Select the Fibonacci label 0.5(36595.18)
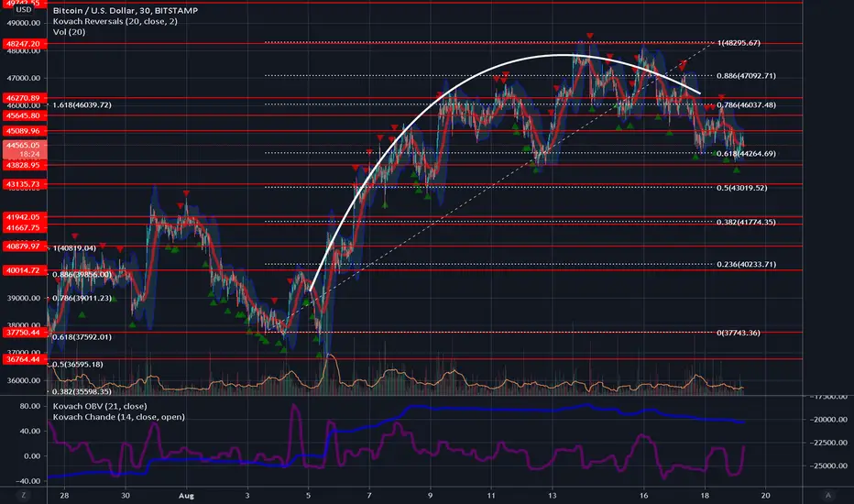Image resolution: width=854 pixels, height=504 pixels. [x=77, y=364]
